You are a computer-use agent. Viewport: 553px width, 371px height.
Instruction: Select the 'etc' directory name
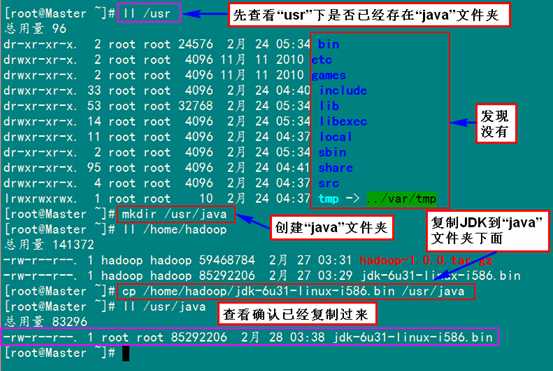322,60
